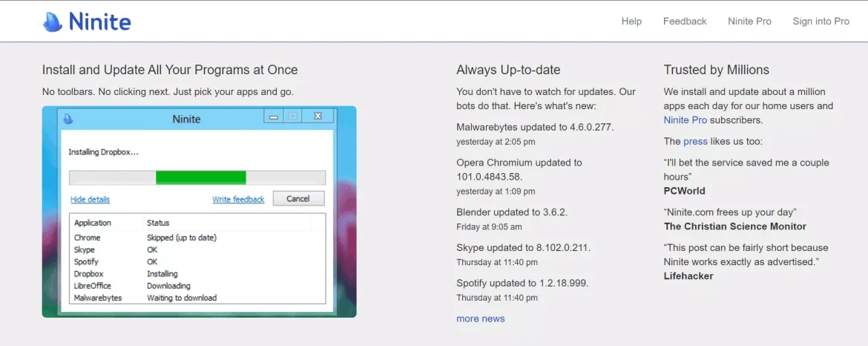Open the Feedback link in header
Image resolution: width=868 pixels, height=346 pixels.
tap(685, 21)
